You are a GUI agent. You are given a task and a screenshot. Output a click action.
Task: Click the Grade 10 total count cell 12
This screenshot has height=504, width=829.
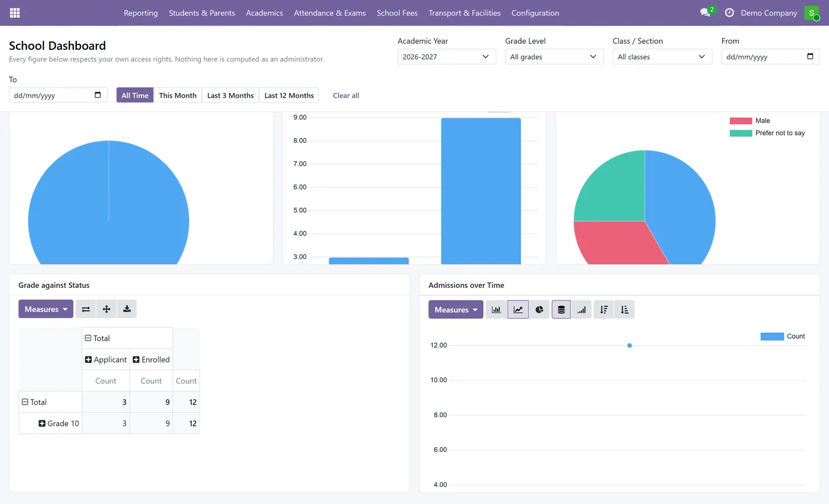click(x=186, y=423)
